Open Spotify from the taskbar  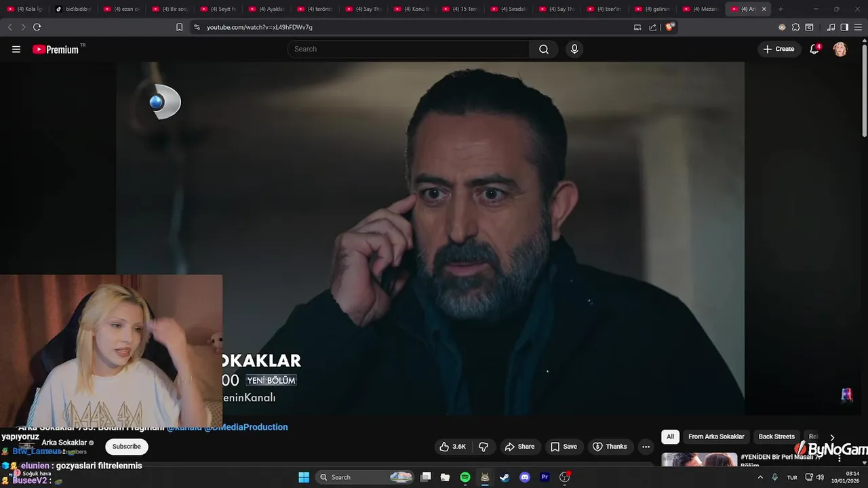tap(465, 477)
